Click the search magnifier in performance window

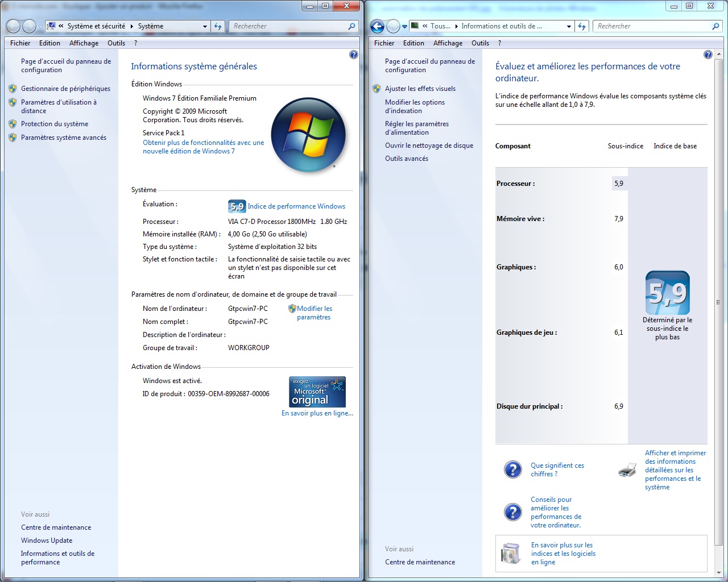click(715, 26)
